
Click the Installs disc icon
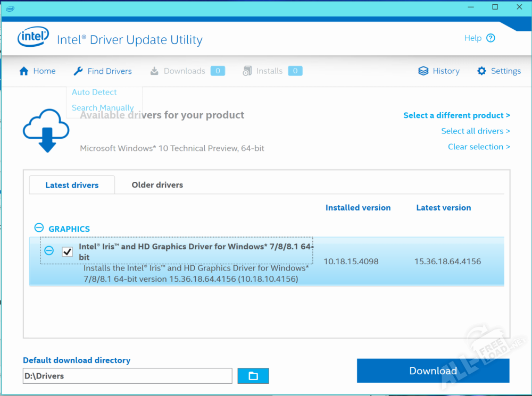coord(247,71)
